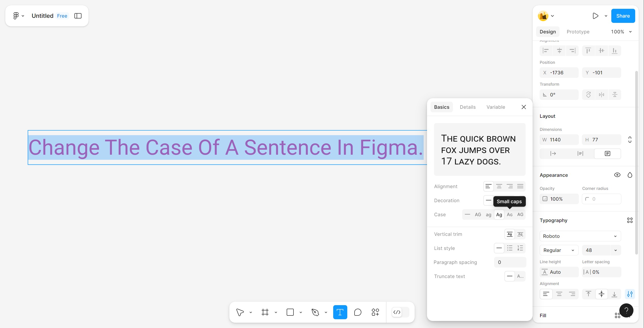Edit the Y position field
Image resolution: width=644 pixels, height=328 pixels.
coord(602,73)
